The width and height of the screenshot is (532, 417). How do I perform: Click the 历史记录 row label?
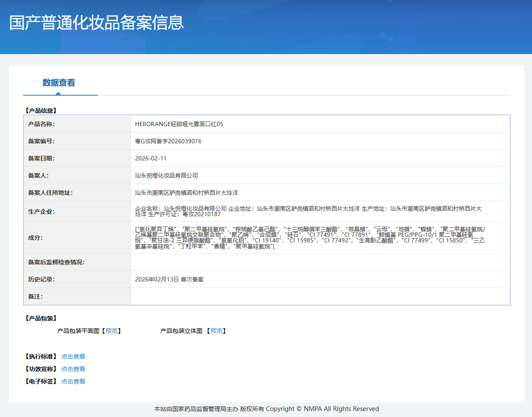click(x=41, y=279)
